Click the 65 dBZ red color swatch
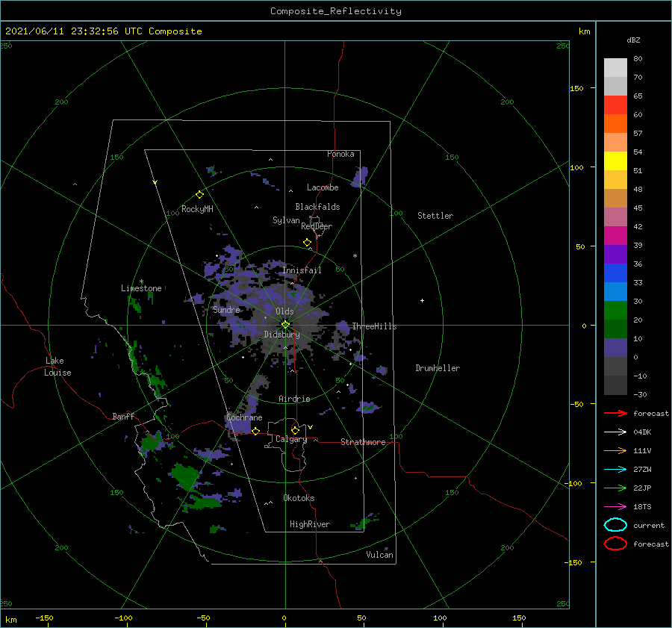672x628 pixels. (x=615, y=105)
